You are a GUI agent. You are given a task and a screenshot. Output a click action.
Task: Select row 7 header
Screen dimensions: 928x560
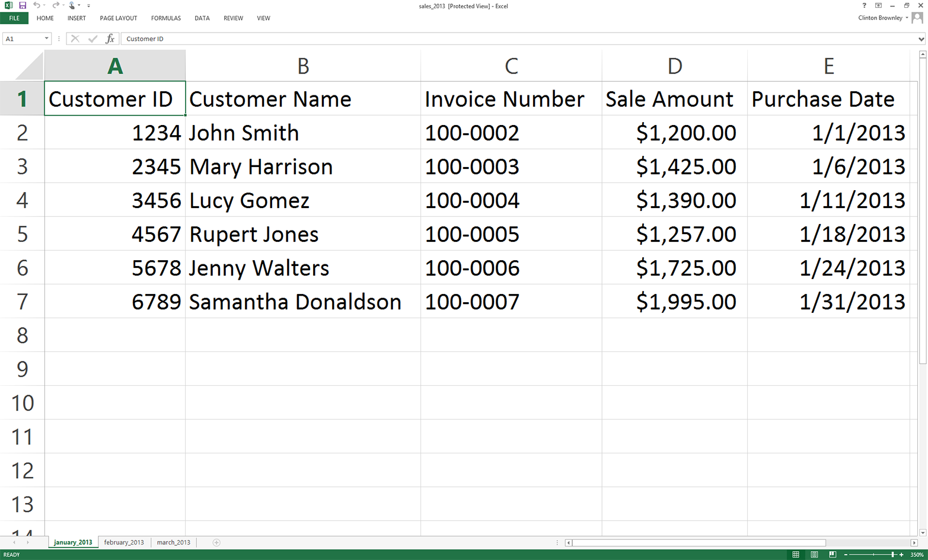(x=22, y=302)
